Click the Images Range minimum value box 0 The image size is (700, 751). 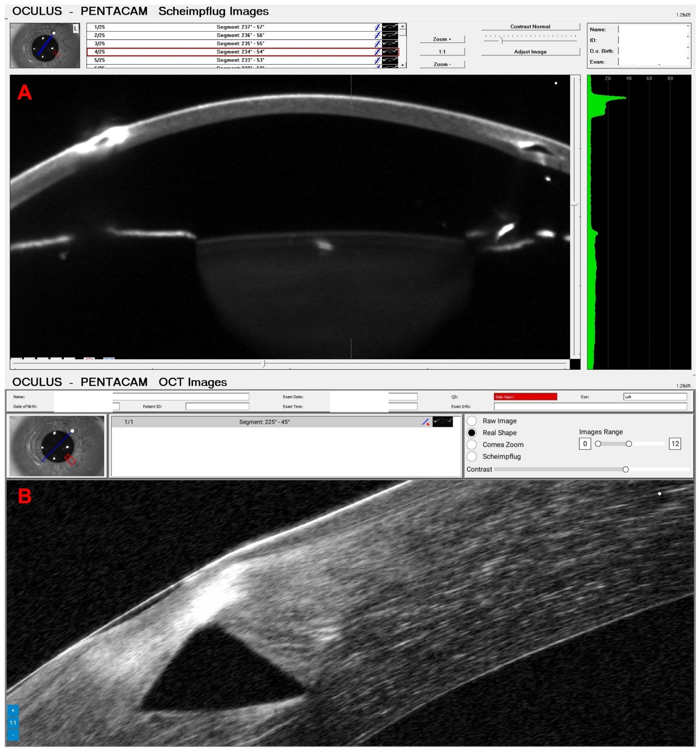coord(585,444)
